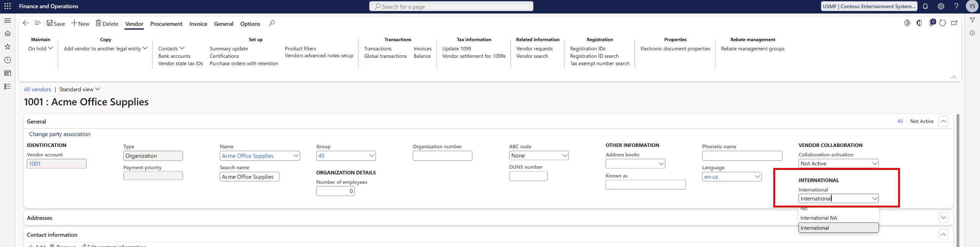Open Favorites star icon in sidebar
Screen dimensions: 980x247
tap(8, 46)
